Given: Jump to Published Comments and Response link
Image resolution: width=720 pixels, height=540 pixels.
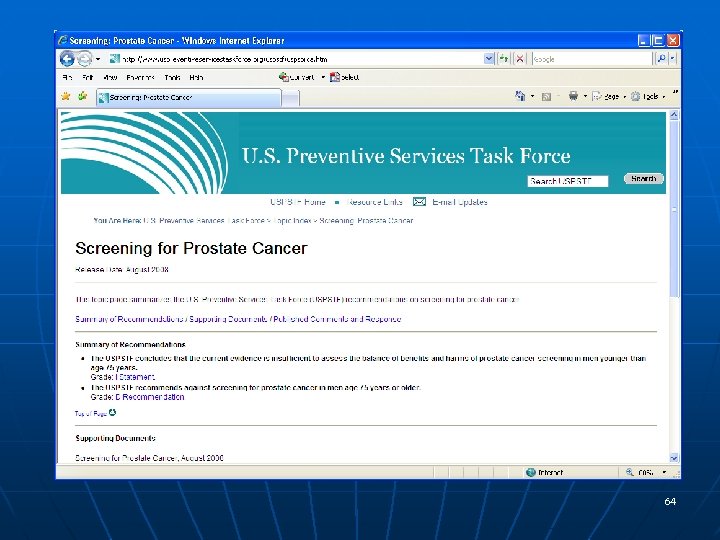Looking at the screenshot, I should click(337, 319).
